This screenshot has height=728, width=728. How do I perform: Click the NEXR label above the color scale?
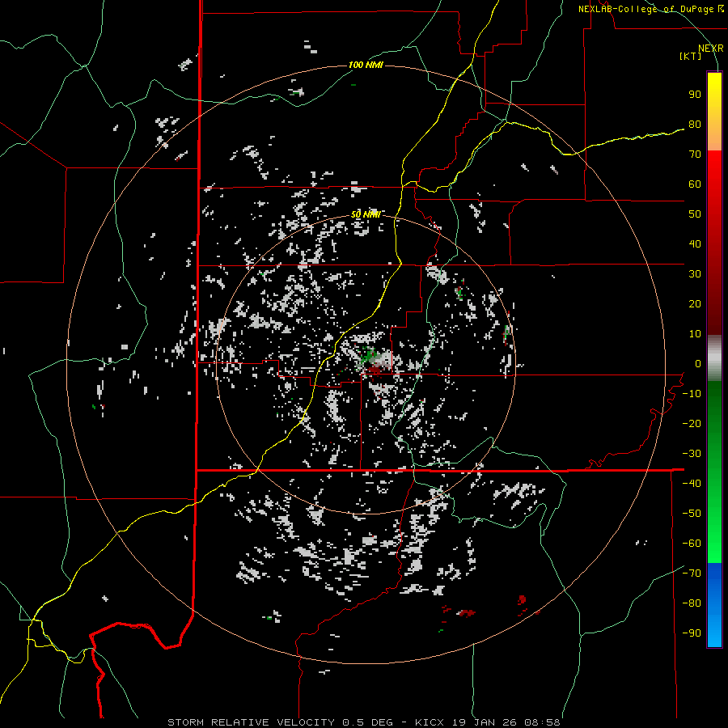711,49
